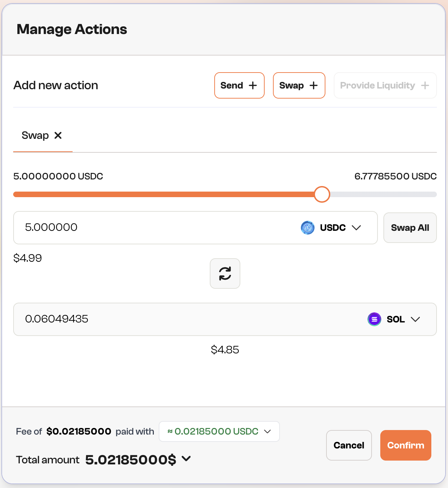Viewport: 448px width, 488px height.
Task: Click the approximate symbol in the fee selector
Action: [170, 431]
